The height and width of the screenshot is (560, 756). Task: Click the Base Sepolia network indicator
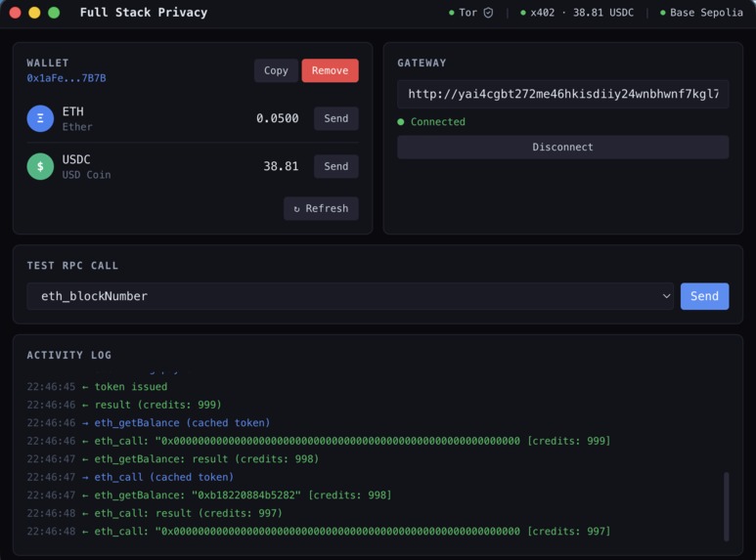(x=701, y=13)
